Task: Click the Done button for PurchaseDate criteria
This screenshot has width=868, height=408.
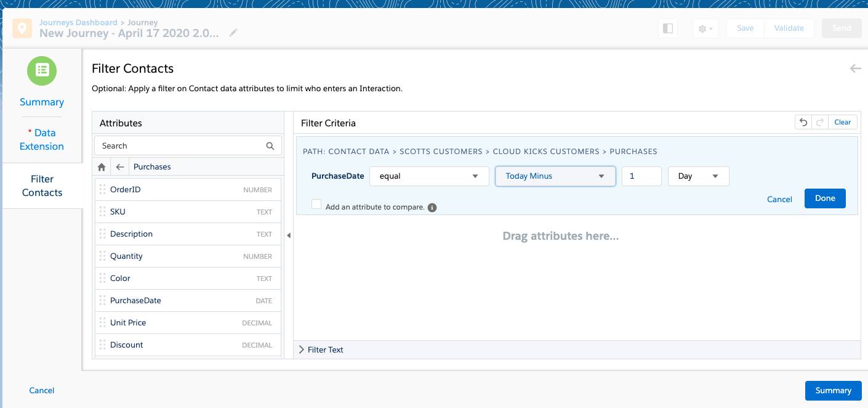Action: tap(825, 198)
